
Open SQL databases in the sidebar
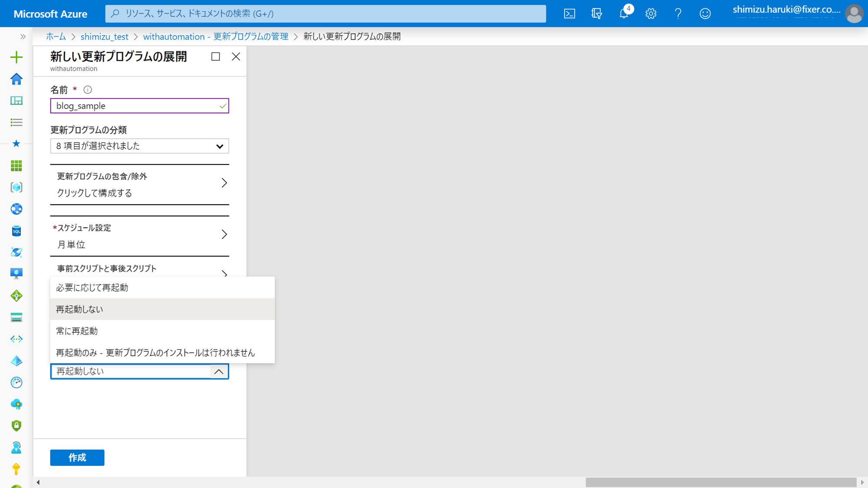coord(16,231)
